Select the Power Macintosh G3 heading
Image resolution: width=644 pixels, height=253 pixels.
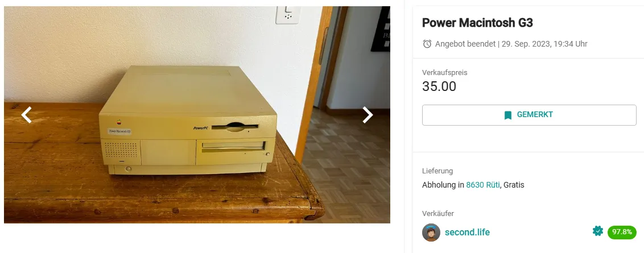pos(477,23)
